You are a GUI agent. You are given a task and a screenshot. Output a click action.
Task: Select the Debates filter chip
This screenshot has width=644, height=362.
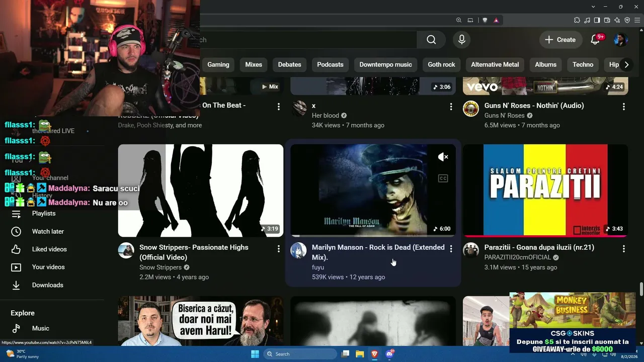pyautogui.click(x=290, y=64)
